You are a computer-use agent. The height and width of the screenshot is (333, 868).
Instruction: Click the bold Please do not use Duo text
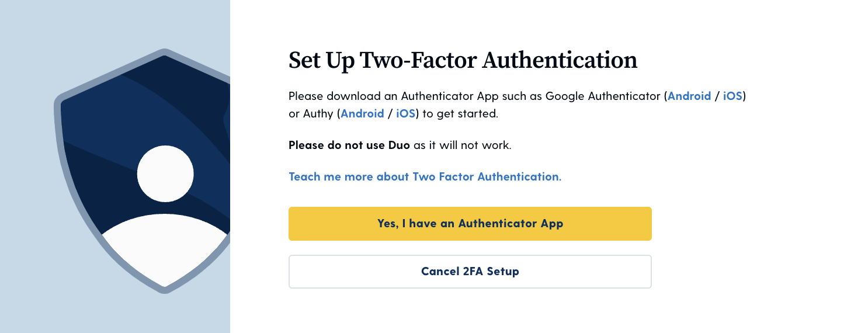(349, 145)
